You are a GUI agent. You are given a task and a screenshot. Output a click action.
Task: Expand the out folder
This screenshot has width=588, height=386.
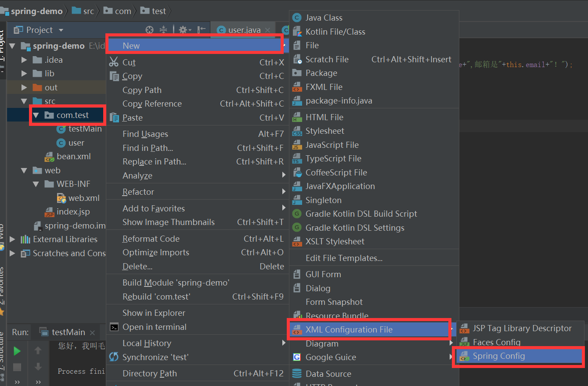[24, 87]
